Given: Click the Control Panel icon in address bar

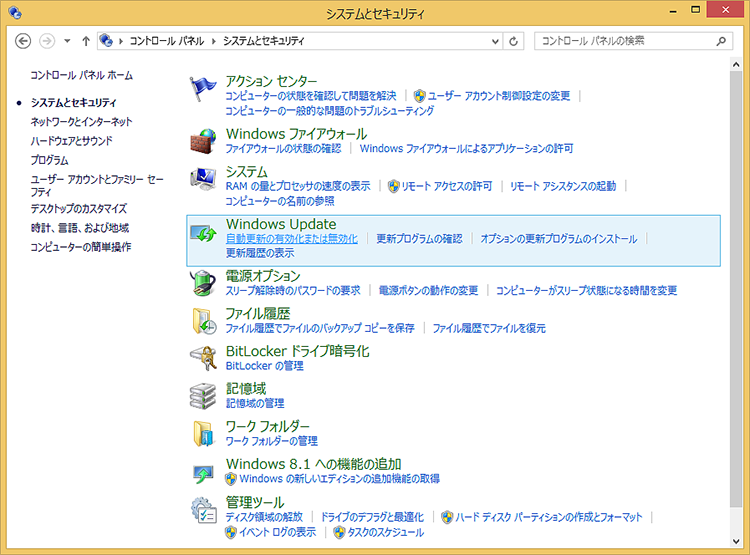Looking at the screenshot, I should coord(106,41).
